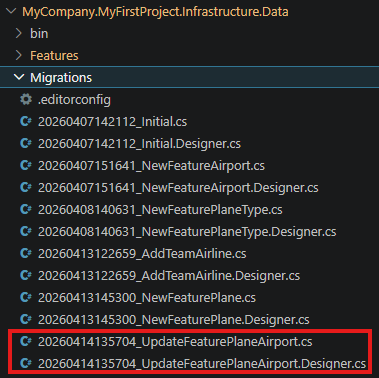Open 20260407142112_Initial.Designer.cs file
The width and height of the screenshot is (379, 378).
point(139,144)
